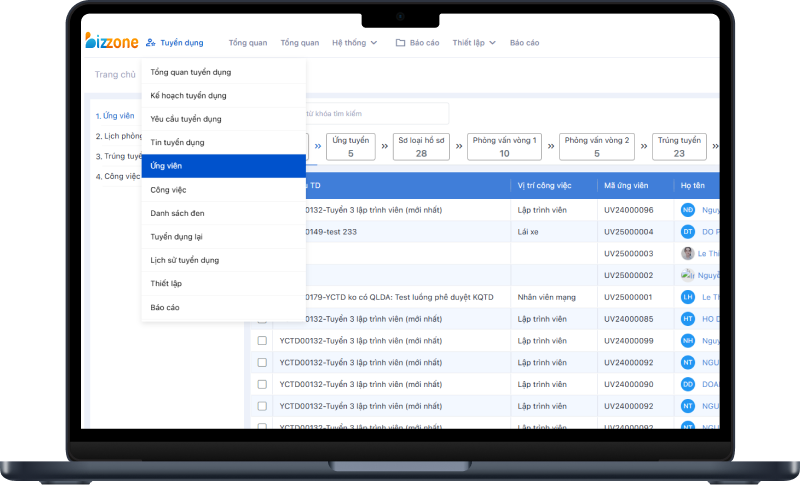The image size is (800, 485).
Task: Click the photo avatar in row UV25000003
Action: tap(688, 254)
